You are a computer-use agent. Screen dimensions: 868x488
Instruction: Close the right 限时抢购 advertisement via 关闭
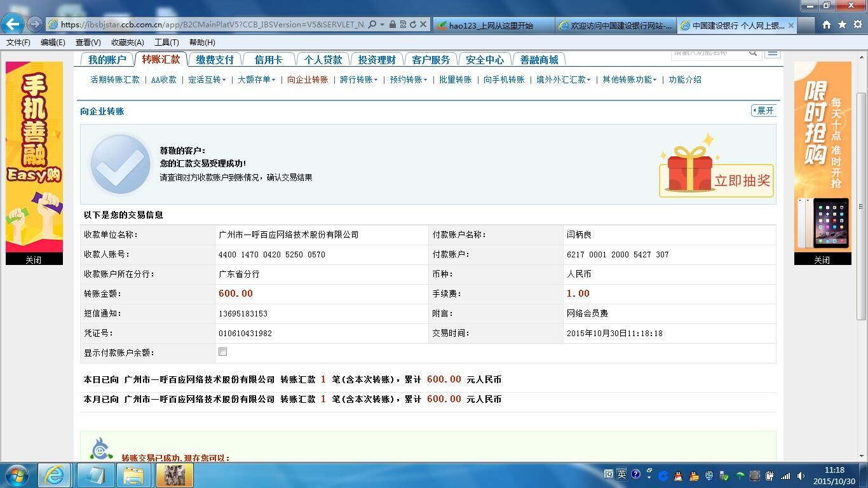pyautogui.click(x=822, y=260)
